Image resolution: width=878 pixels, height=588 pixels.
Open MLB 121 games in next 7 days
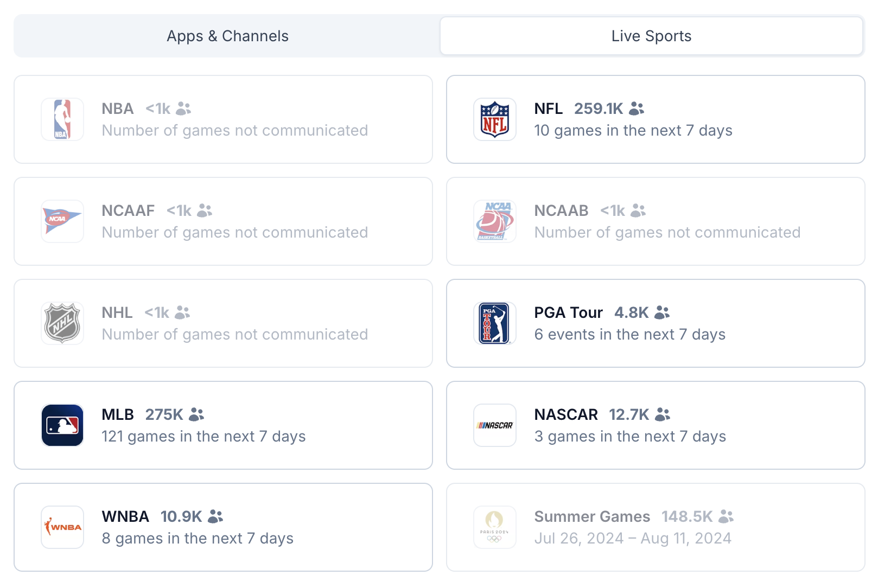203,437
